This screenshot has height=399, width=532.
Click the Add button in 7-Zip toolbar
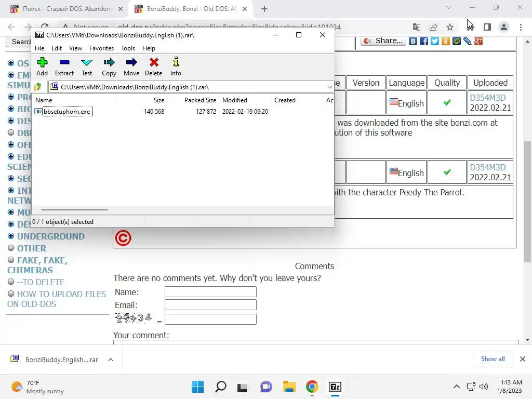42,67
